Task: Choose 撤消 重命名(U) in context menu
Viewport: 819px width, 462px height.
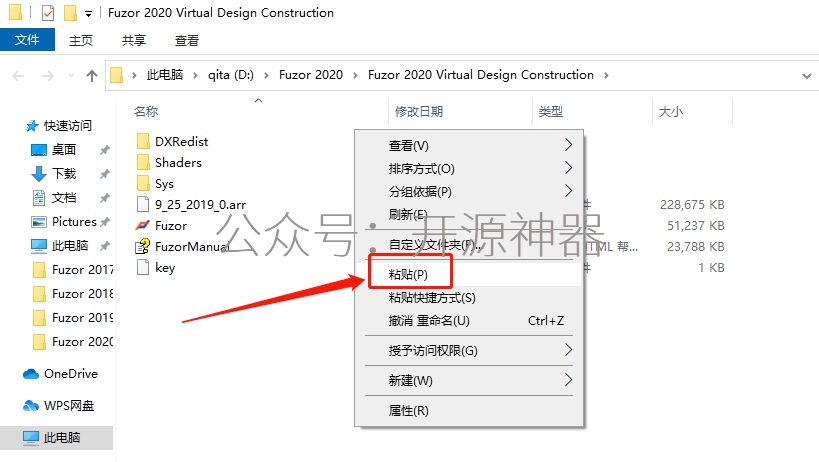Action: point(469,321)
